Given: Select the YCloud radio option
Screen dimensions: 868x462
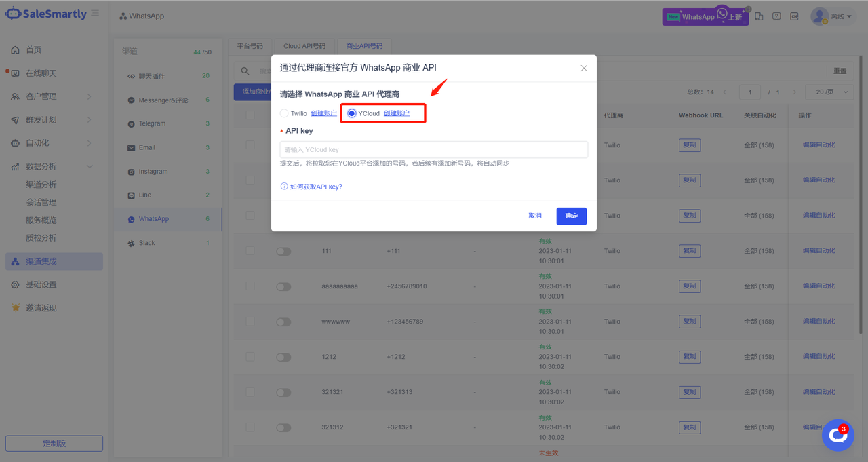Looking at the screenshot, I should click(351, 113).
